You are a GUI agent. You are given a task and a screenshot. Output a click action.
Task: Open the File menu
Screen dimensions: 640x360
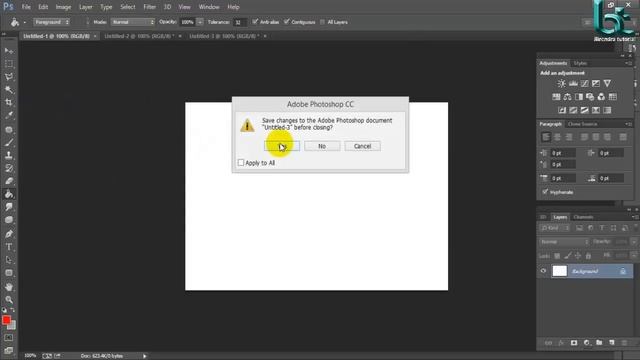[x=26, y=7]
